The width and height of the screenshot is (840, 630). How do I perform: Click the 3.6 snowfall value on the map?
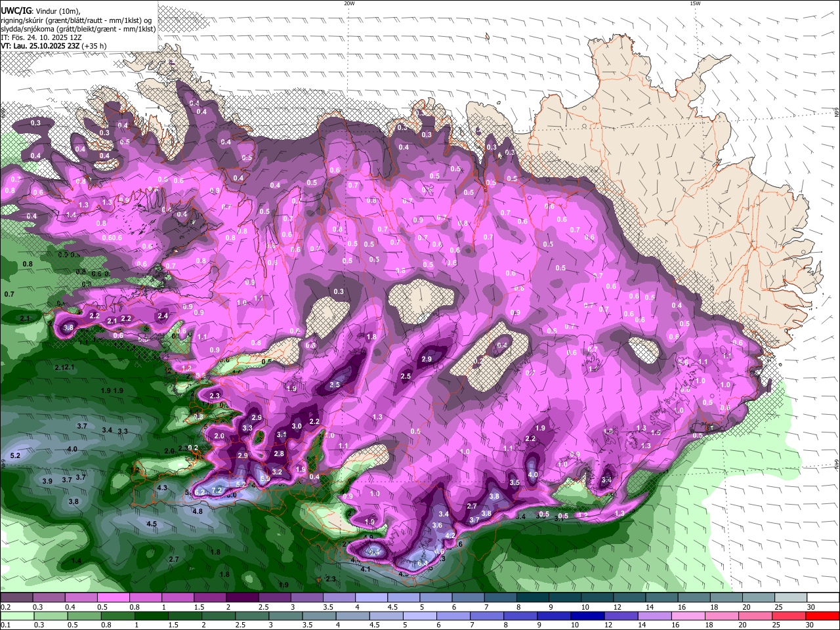pyautogui.click(x=438, y=525)
